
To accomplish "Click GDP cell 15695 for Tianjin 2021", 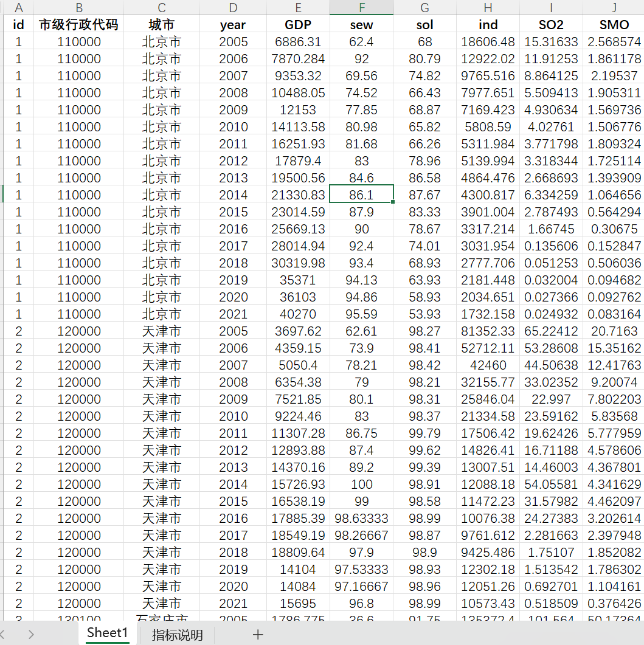I will point(299,603).
